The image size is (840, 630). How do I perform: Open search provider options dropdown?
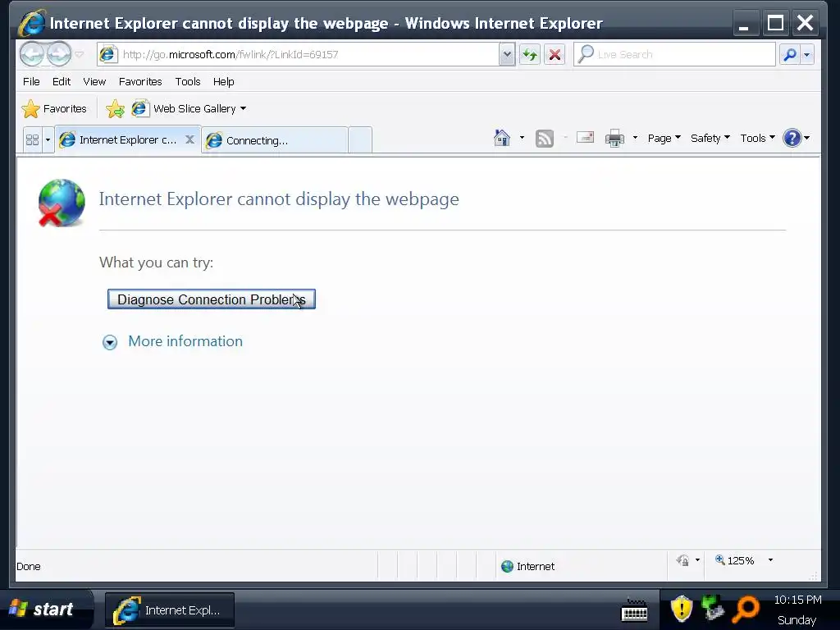[x=807, y=54]
